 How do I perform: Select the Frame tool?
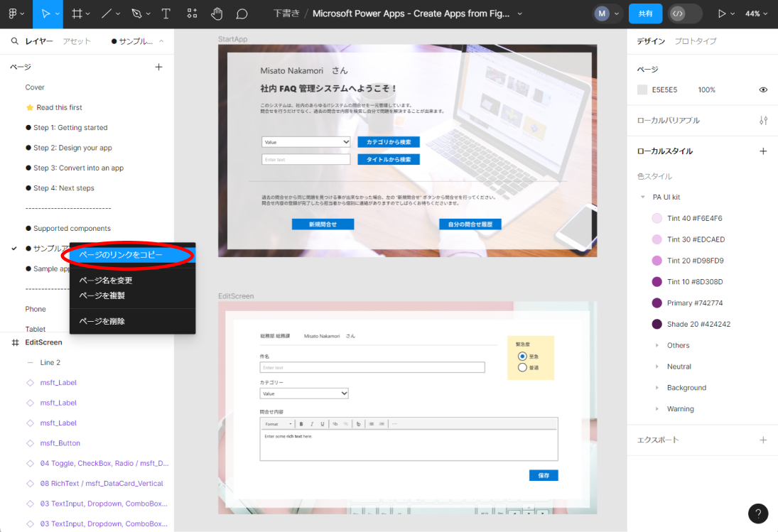[77, 14]
